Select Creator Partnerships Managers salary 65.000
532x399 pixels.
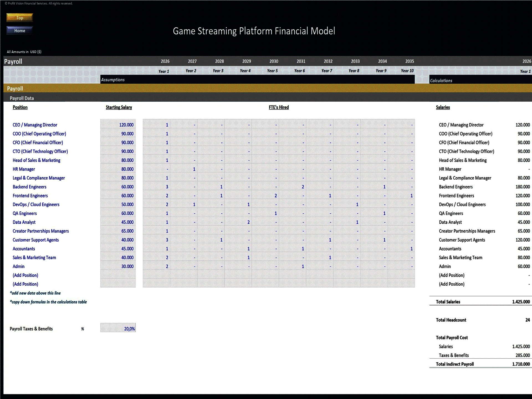tap(118, 231)
